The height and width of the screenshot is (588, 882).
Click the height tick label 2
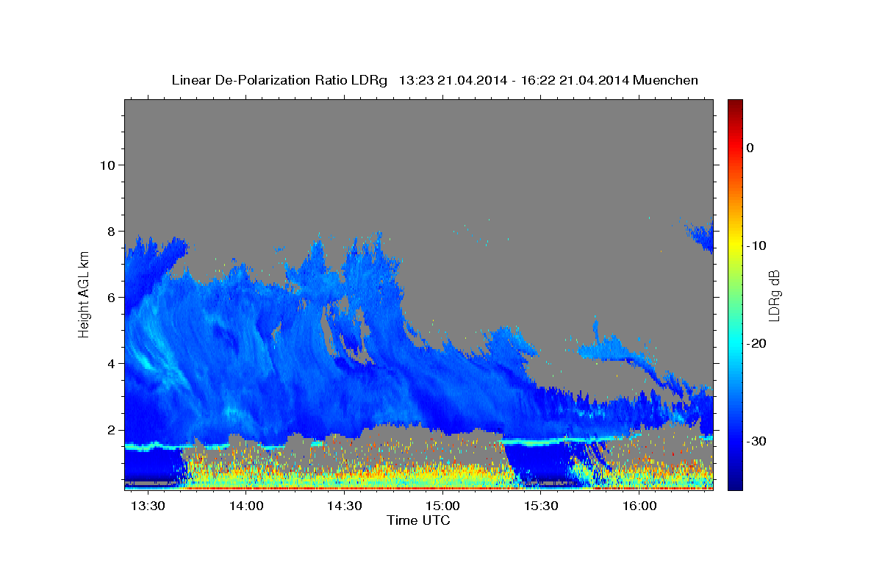point(112,430)
